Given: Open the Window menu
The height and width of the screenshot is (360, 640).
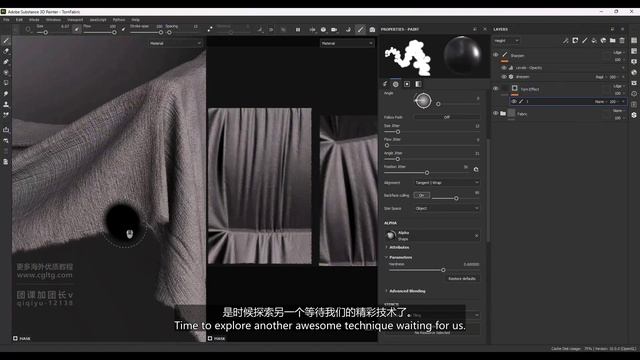Looking at the screenshot, I should (x=53, y=20).
